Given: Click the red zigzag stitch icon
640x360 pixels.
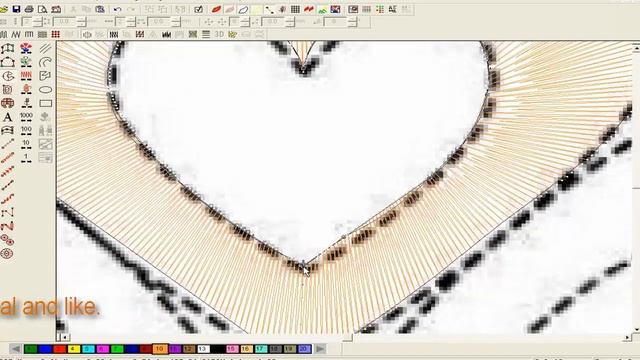Looking at the screenshot, I should [309, 9].
